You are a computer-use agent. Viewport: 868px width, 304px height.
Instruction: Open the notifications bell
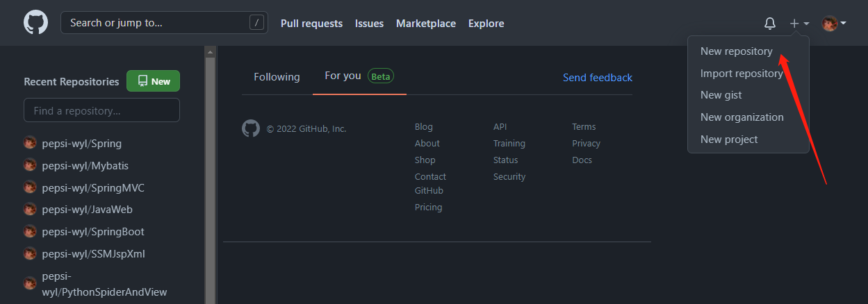(x=770, y=24)
